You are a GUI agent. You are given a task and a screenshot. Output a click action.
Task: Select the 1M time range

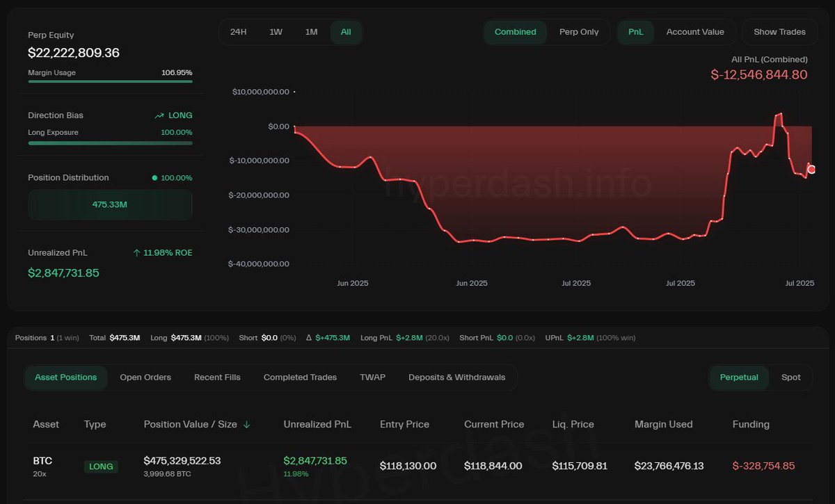(311, 32)
